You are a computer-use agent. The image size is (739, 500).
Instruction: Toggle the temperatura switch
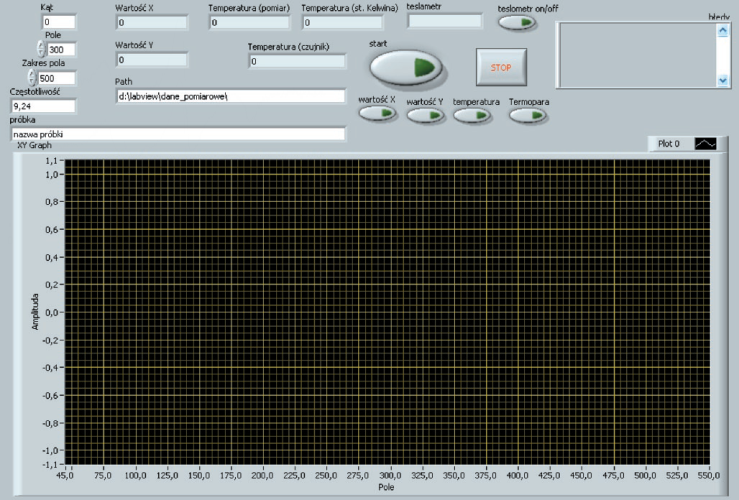point(472,115)
